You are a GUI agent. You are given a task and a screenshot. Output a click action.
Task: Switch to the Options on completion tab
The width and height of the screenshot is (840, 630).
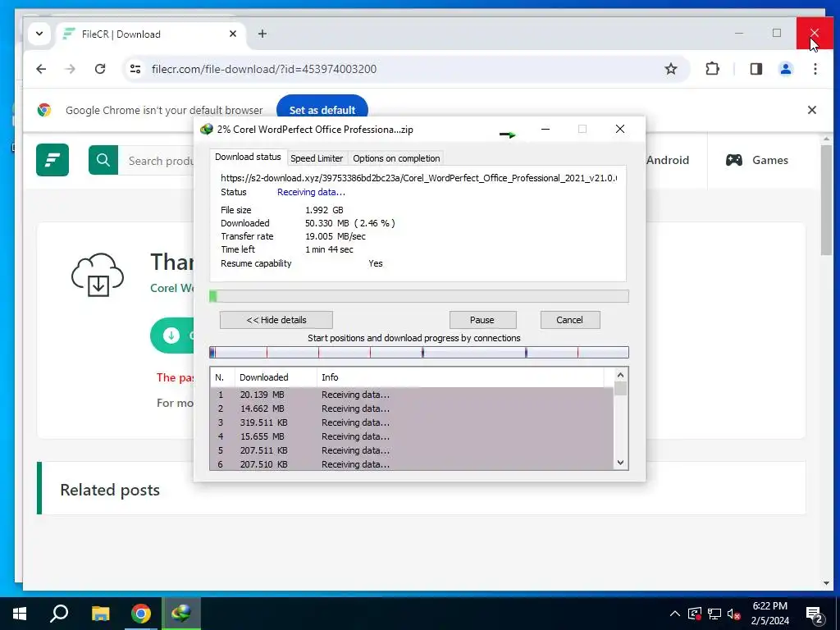click(x=396, y=158)
